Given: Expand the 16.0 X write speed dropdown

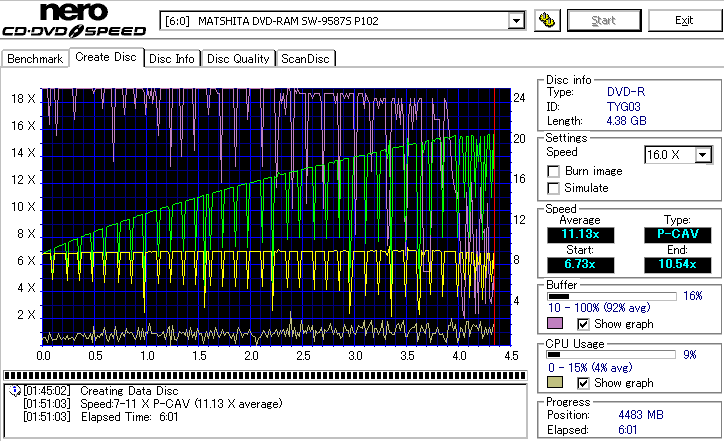Looking at the screenshot, I should coord(703,154).
